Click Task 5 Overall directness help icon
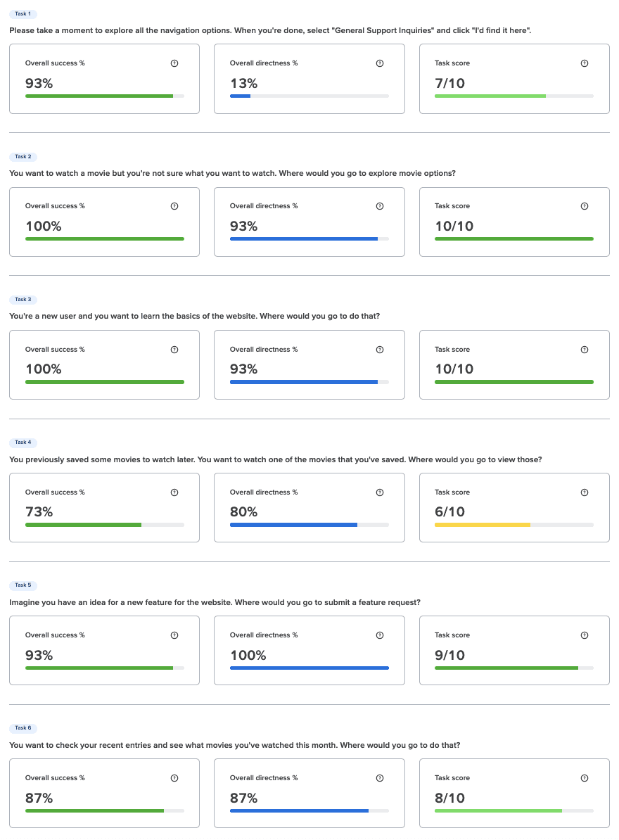Viewport: 619px width, 840px height. [x=380, y=635]
